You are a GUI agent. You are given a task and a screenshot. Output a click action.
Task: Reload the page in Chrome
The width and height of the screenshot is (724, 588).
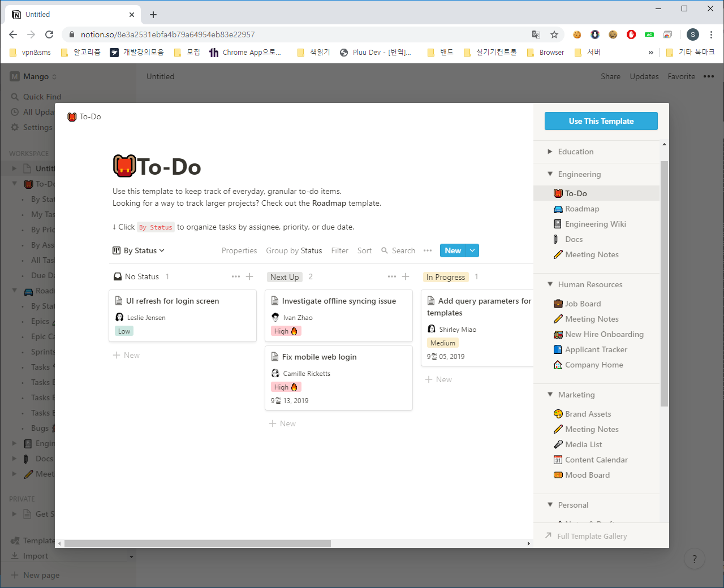tap(49, 34)
